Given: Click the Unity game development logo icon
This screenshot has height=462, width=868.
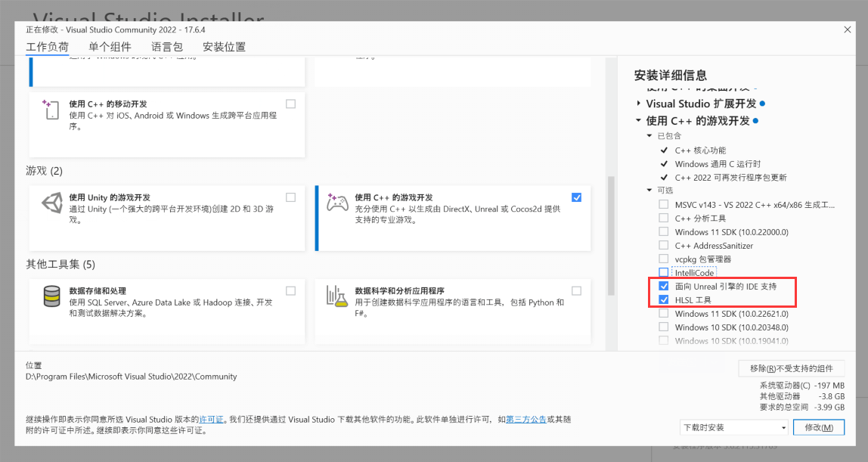Looking at the screenshot, I should 52,203.
